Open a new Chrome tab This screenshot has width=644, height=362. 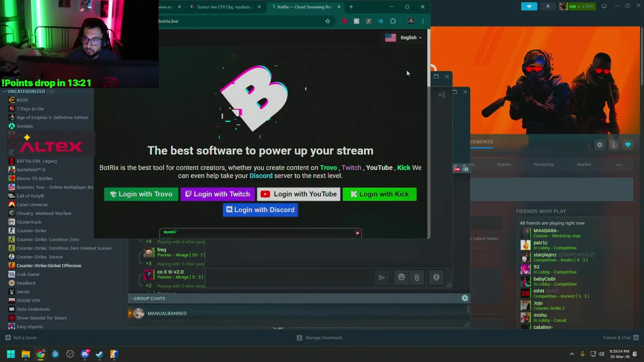point(351,7)
